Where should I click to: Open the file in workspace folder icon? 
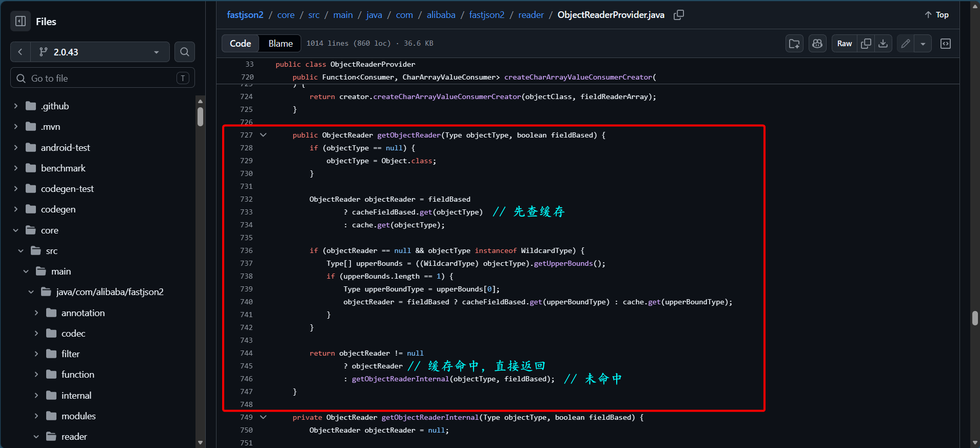click(794, 44)
